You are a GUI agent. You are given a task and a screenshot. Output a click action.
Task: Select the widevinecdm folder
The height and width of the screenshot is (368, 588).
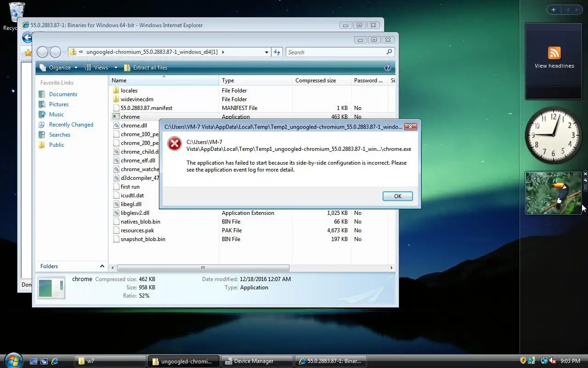(x=137, y=99)
